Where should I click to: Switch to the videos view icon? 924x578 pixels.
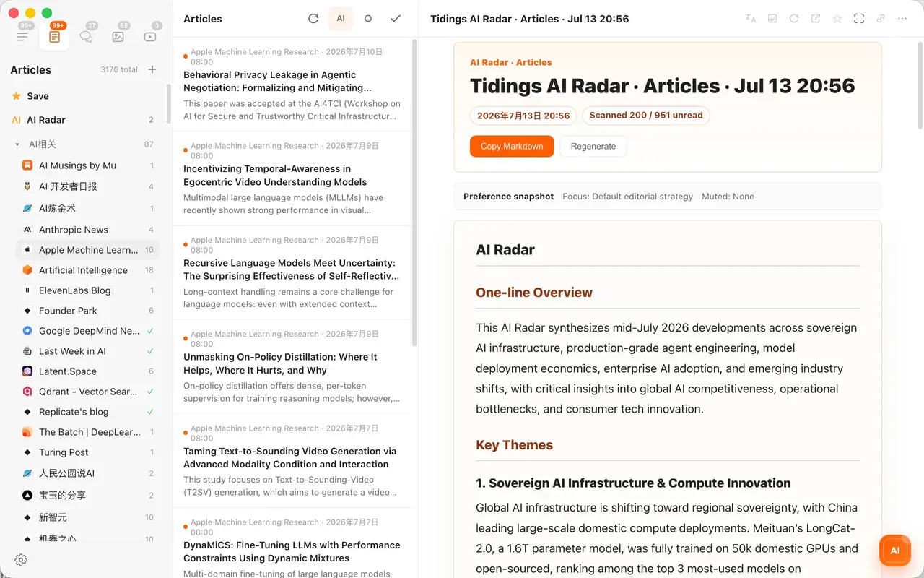click(150, 36)
